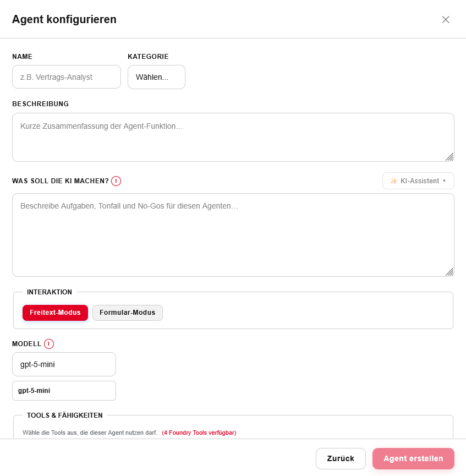Close the Agent konfigurieren dialog
Viewport: 466px width, 476px height.
pyautogui.click(x=446, y=19)
